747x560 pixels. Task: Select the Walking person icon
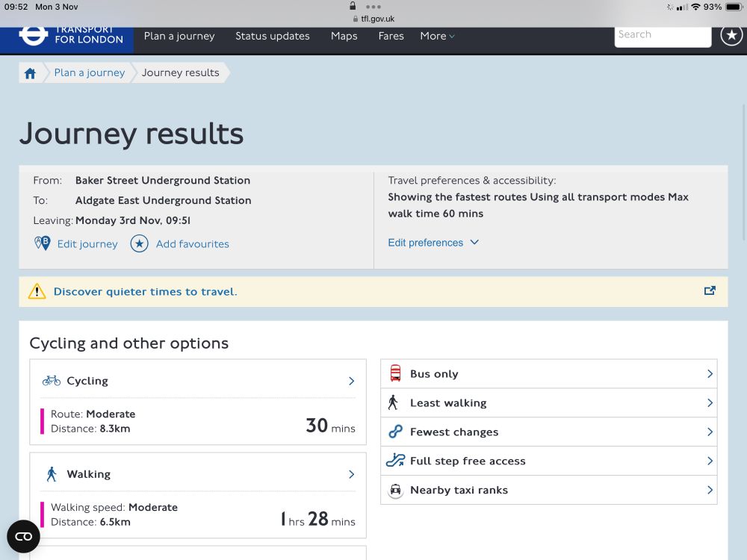click(x=51, y=473)
